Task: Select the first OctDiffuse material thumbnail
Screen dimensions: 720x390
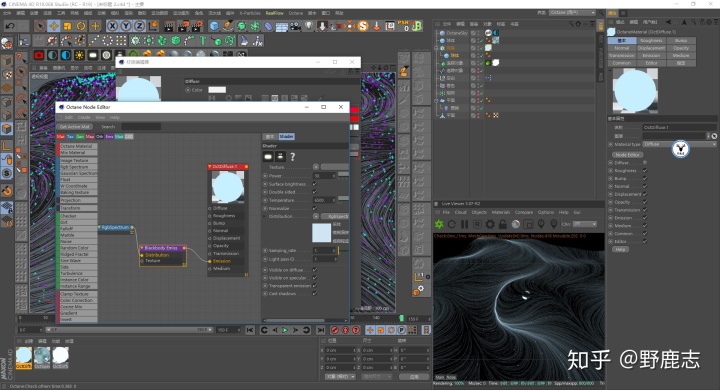Action: (x=24, y=358)
